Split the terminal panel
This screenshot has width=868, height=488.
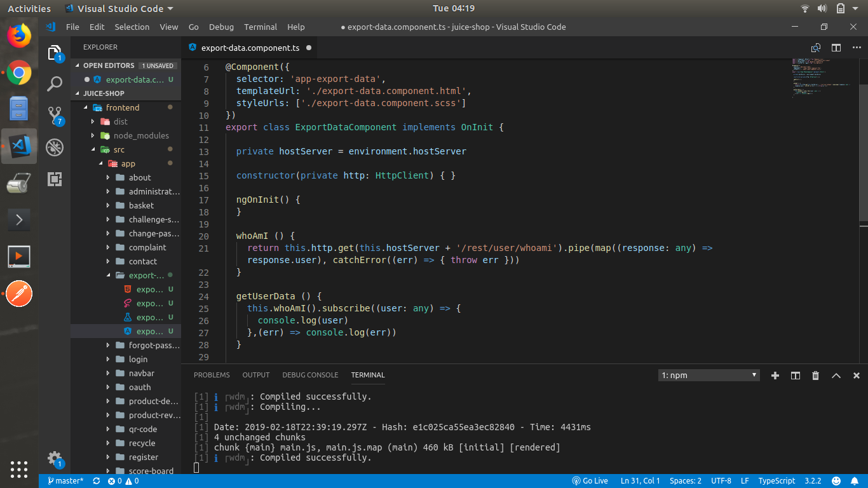pyautogui.click(x=795, y=376)
